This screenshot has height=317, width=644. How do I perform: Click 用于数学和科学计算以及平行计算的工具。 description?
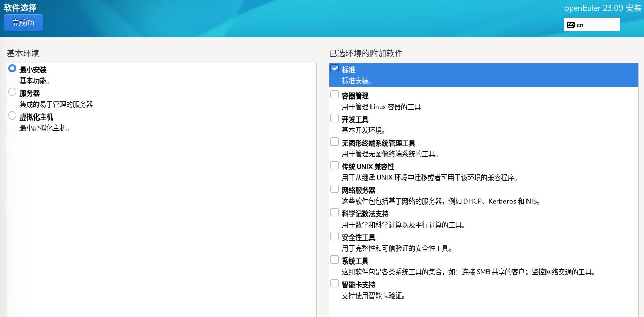[x=404, y=225]
